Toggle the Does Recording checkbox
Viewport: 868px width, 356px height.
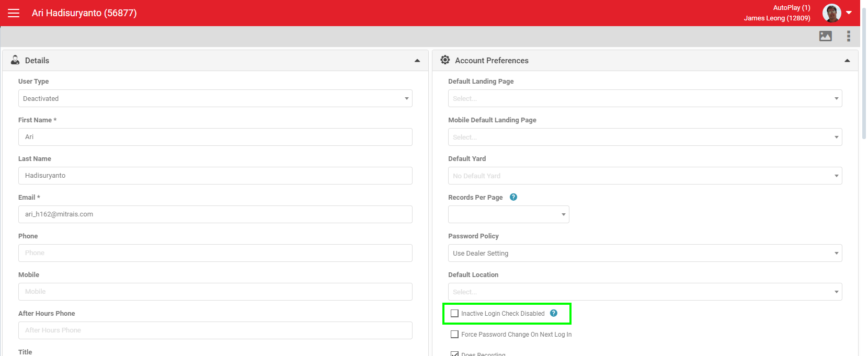coord(454,354)
